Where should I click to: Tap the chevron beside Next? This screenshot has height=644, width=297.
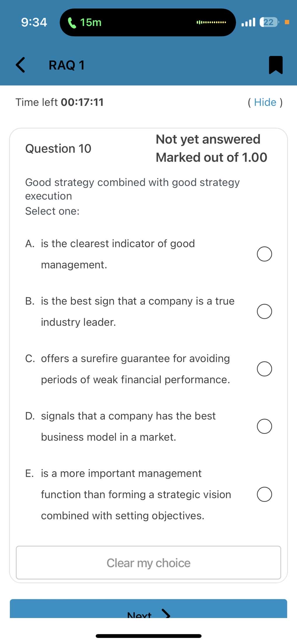click(x=166, y=614)
